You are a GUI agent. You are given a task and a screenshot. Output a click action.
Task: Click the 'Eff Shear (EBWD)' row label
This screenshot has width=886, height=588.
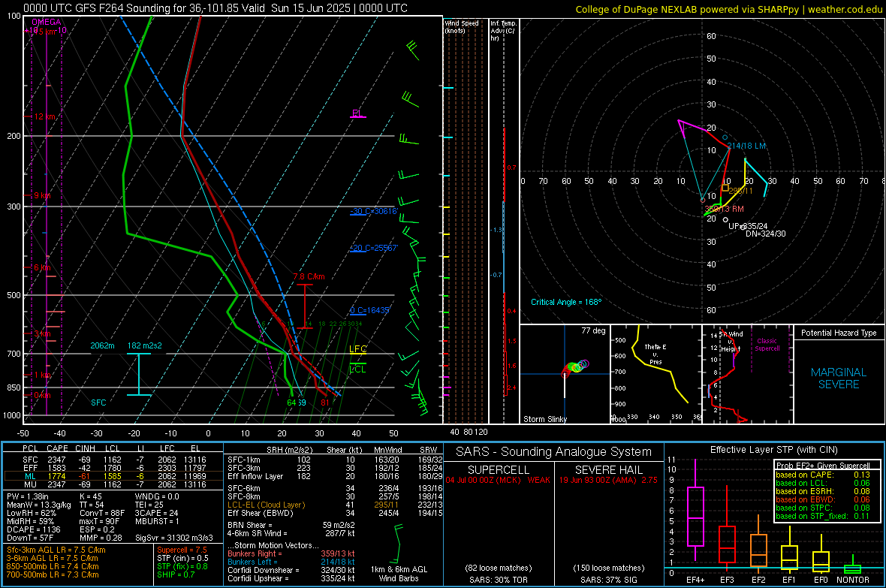coord(261,513)
